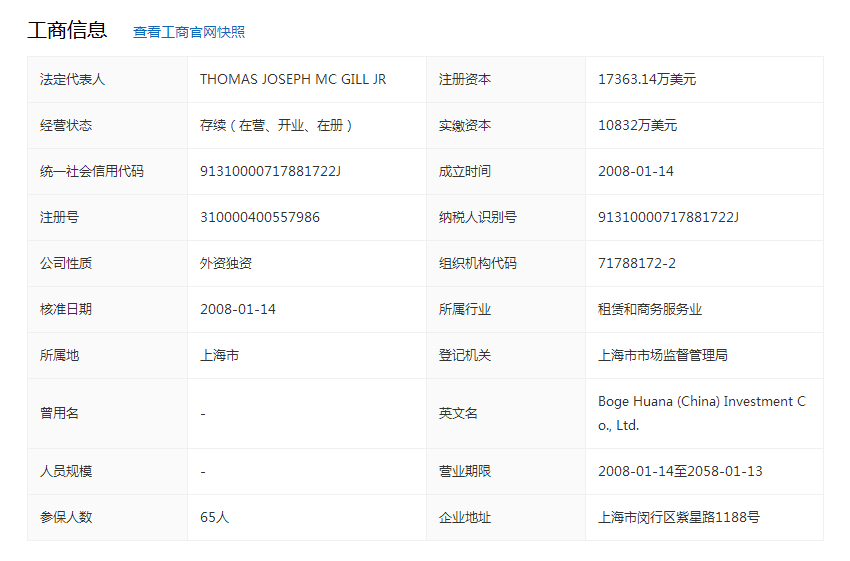Select the establishment date next to 成立时间
Screen dimensions: 850x561
pos(635,171)
